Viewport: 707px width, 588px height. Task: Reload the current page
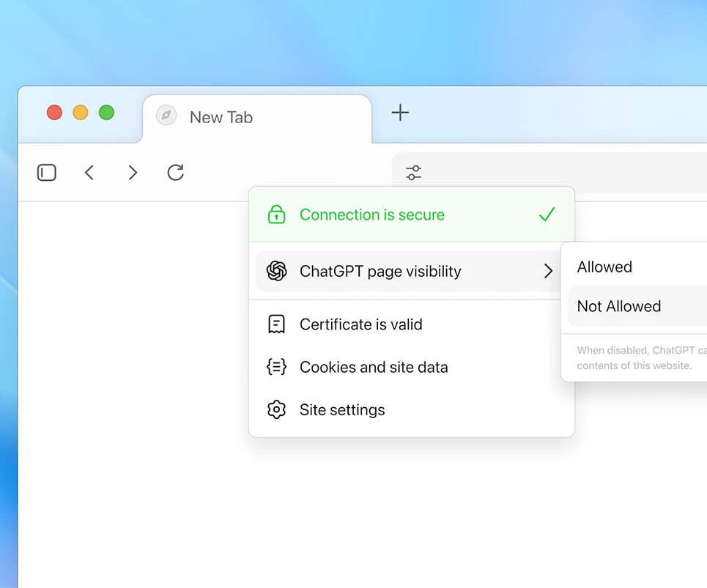175,173
